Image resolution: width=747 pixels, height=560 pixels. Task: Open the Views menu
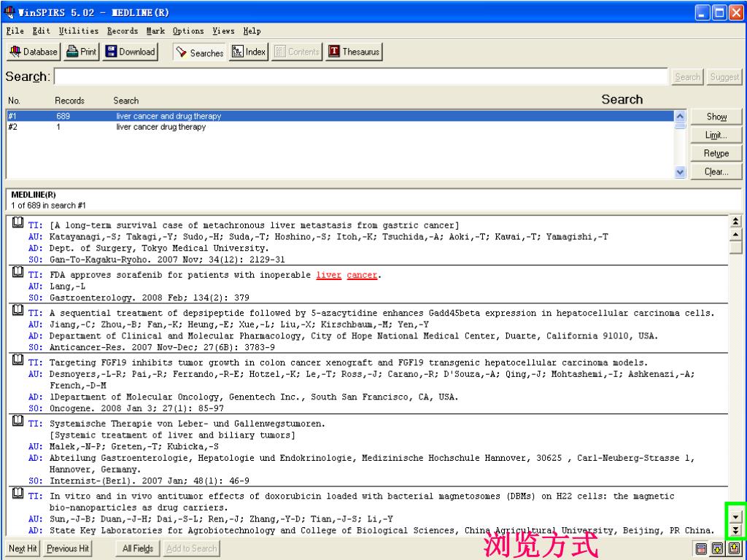[x=223, y=31]
